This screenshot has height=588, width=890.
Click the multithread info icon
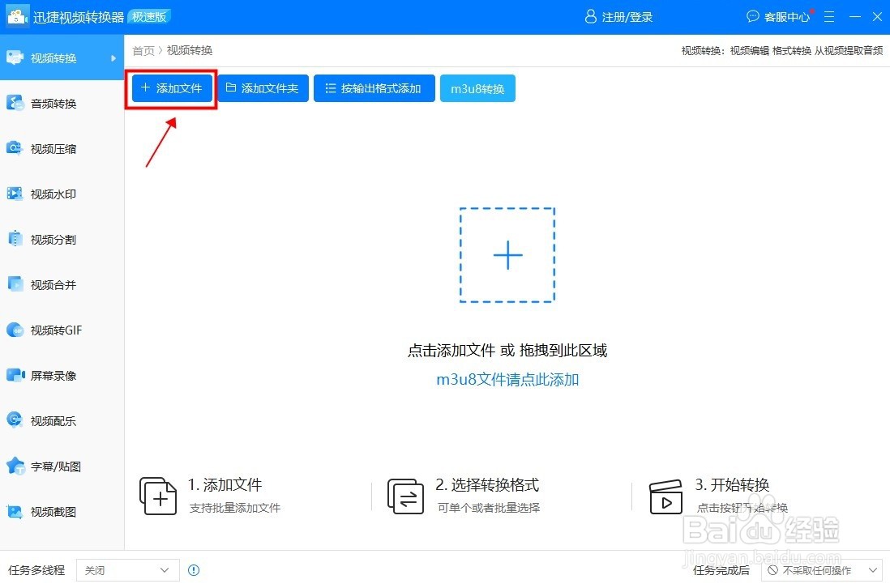point(194,570)
